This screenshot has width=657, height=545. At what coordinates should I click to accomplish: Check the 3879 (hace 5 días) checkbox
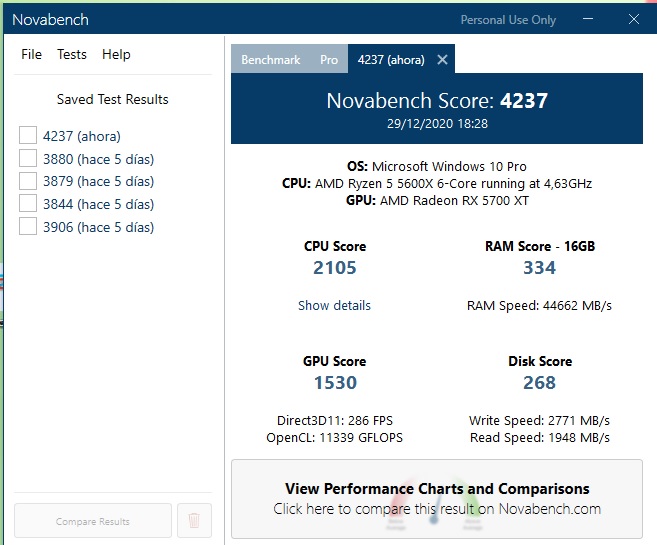pyautogui.click(x=28, y=181)
